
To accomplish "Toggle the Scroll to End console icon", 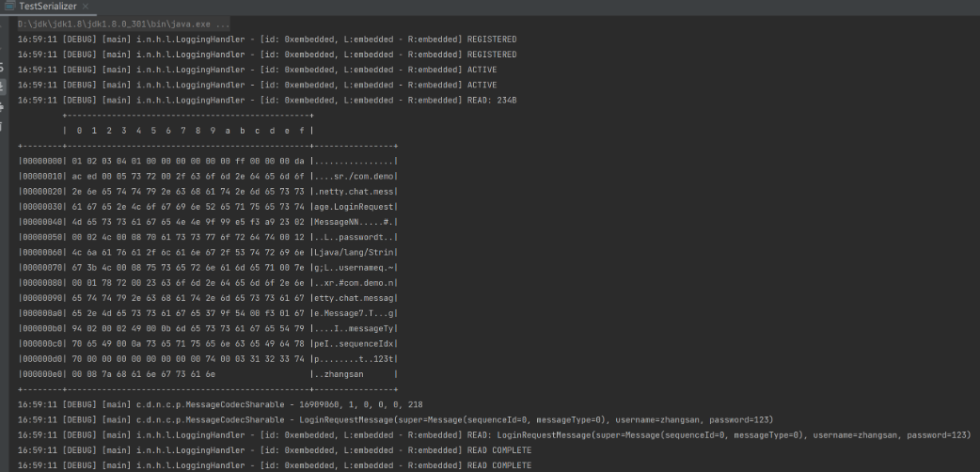I will [3, 87].
